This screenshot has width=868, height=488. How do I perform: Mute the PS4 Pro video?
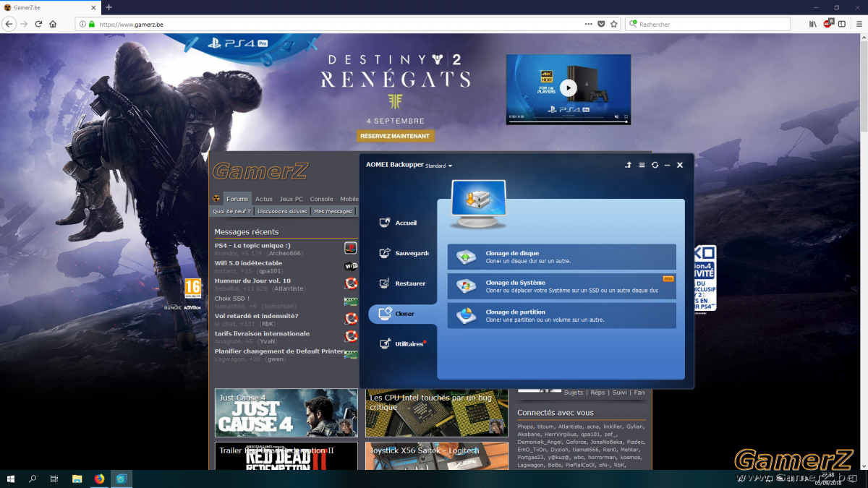(617, 116)
